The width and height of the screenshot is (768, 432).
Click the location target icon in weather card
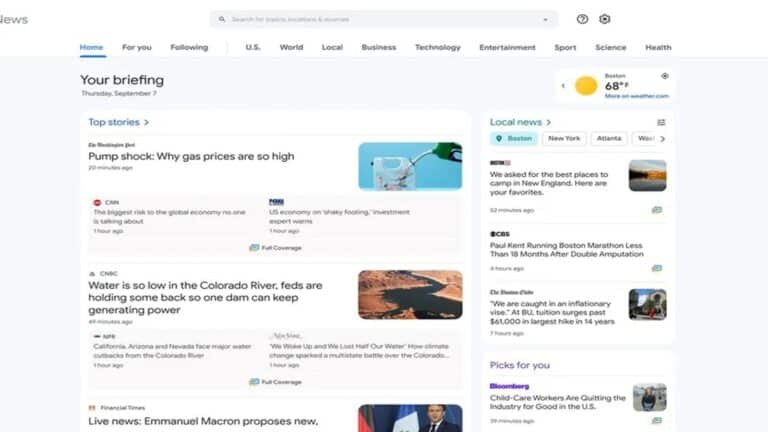[664, 76]
